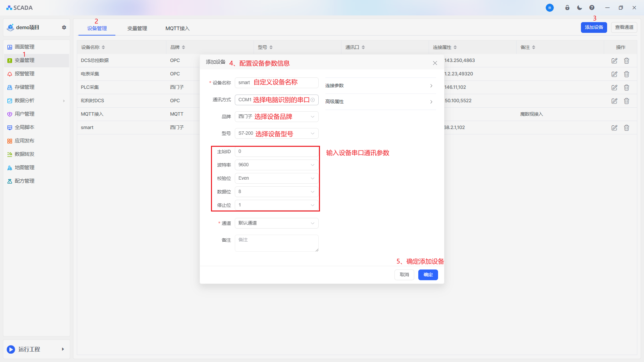
Task: Toggle dark mode moon icon
Action: pos(579,8)
